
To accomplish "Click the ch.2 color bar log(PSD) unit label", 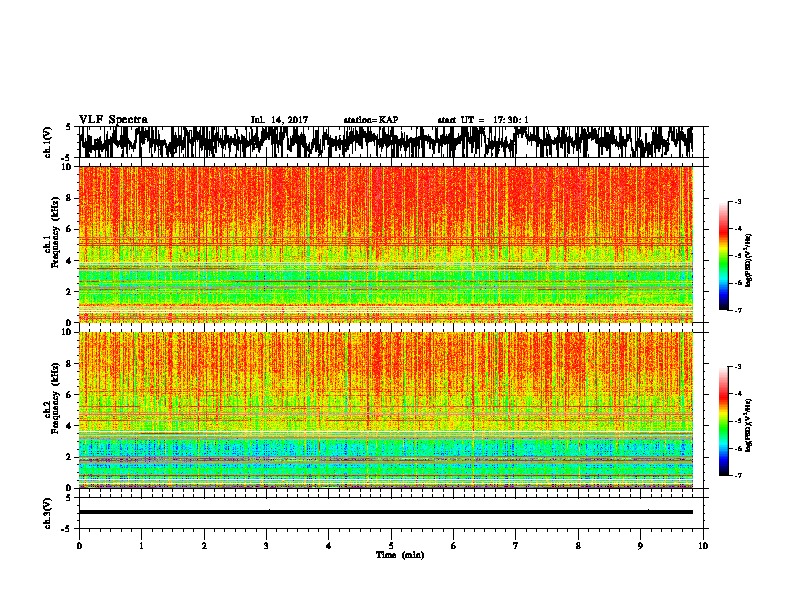I will (x=750, y=425).
